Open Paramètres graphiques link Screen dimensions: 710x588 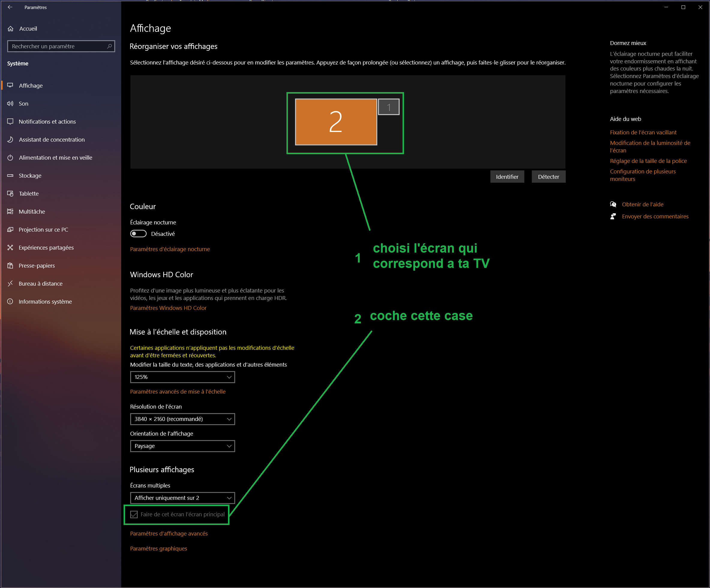(159, 548)
